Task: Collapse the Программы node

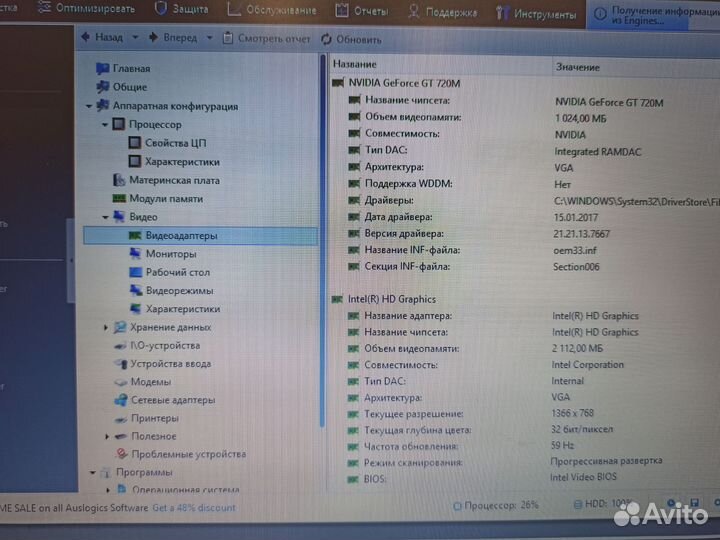Action: [92, 472]
